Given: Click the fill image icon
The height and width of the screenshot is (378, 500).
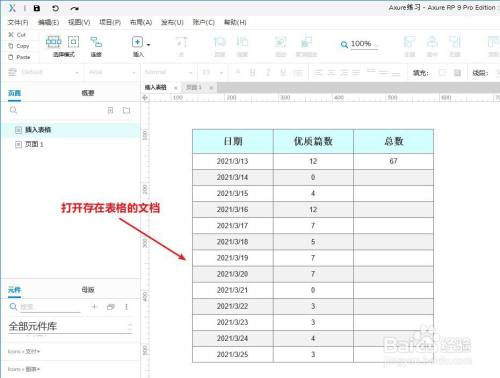Looking at the screenshot, I should [457, 73].
